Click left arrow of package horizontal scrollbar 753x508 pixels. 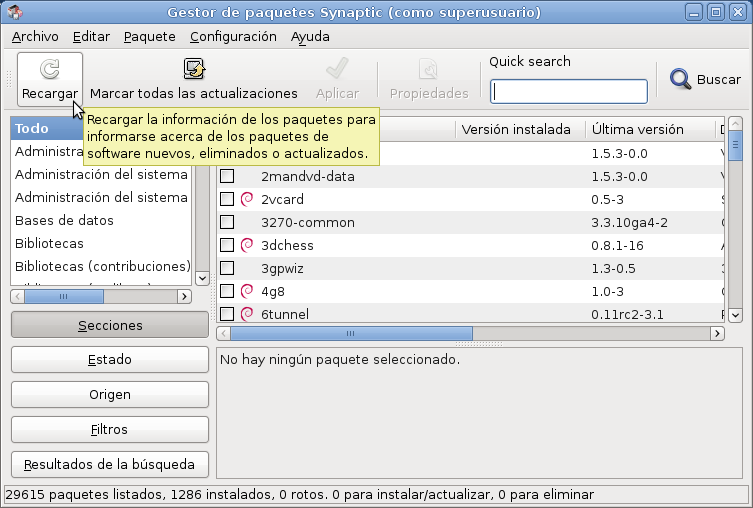pyautogui.click(x=224, y=333)
